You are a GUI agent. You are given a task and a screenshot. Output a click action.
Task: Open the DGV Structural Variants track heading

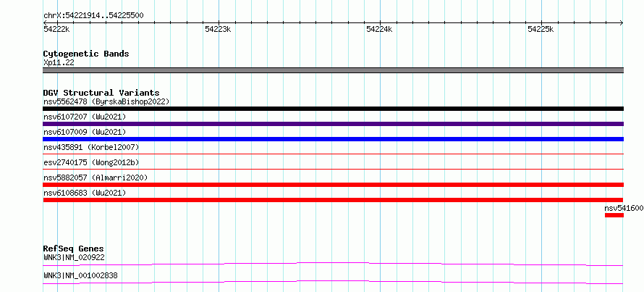[x=101, y=93]
